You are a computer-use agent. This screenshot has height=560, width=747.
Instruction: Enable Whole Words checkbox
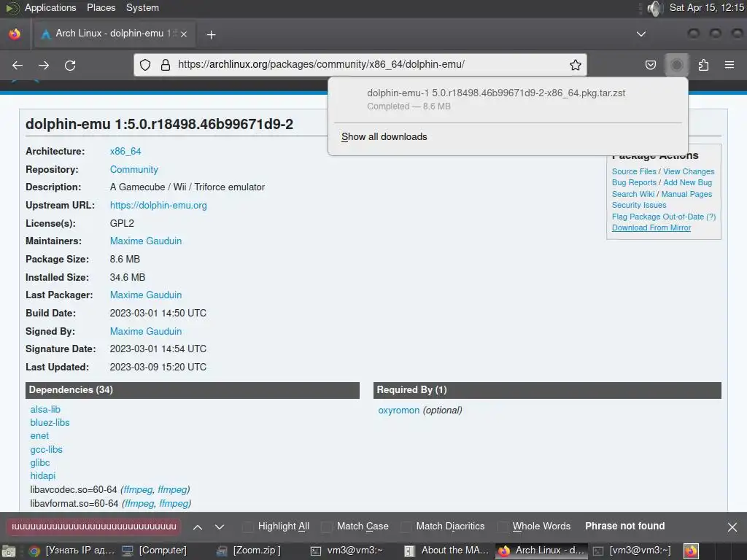coord(502,526)
